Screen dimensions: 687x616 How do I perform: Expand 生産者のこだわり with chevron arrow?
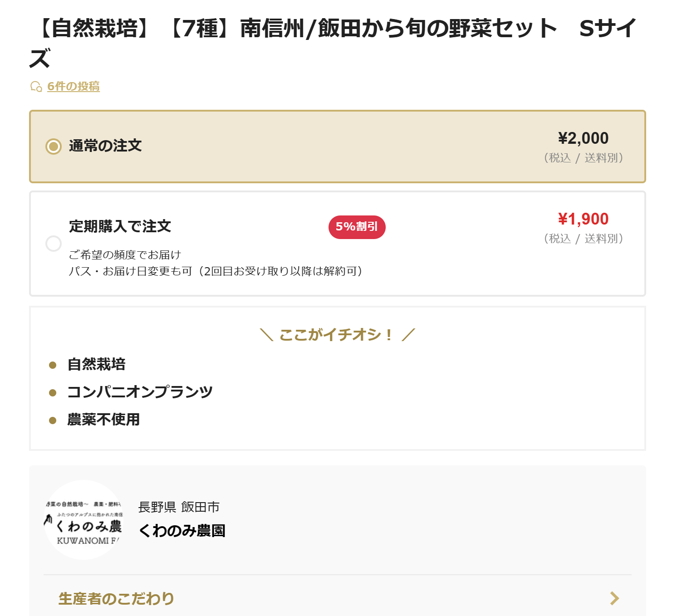(x=614, y=598)
